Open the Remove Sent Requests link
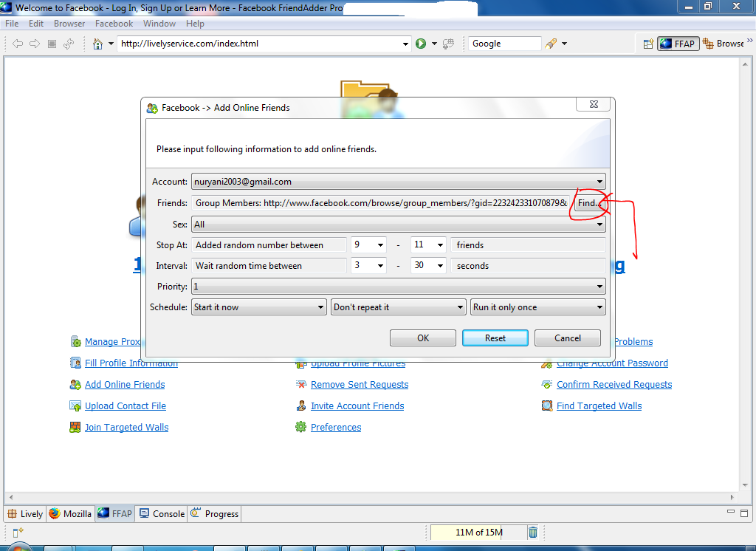Screen dimensions: 756x551 coord(360,385)
